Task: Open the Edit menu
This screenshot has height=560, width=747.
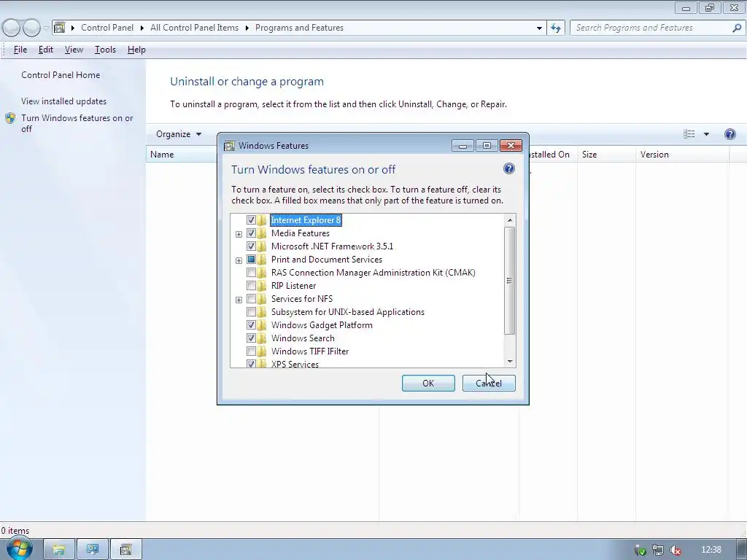Action: click(x=46, y=50)
